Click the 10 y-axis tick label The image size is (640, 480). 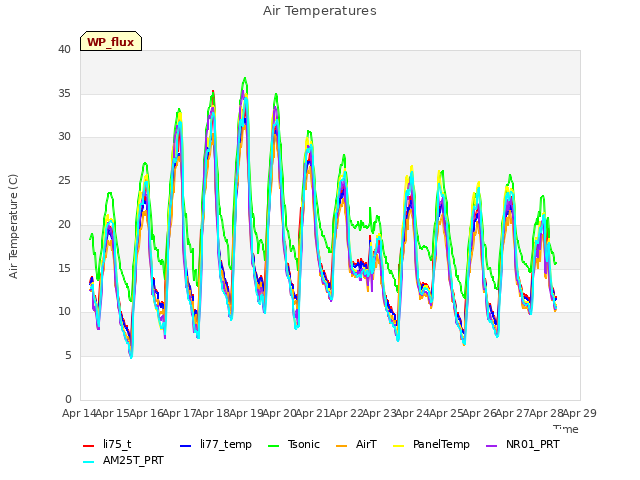(x=64, y=312)
